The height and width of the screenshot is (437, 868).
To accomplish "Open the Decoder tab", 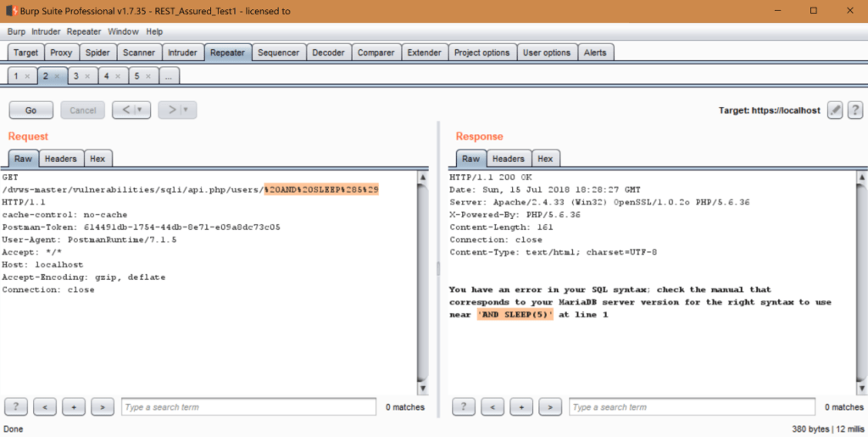I will pos(328,53).
